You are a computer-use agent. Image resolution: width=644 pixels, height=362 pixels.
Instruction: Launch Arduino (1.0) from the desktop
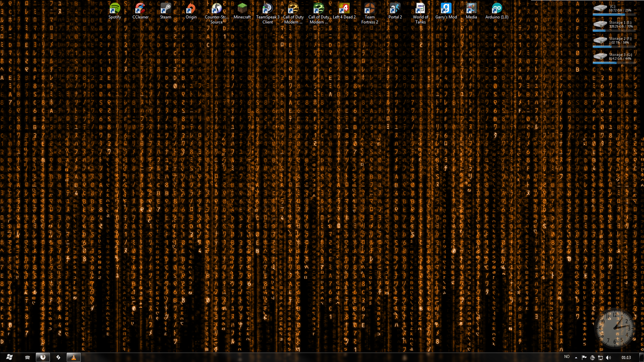tap(497, 11)
